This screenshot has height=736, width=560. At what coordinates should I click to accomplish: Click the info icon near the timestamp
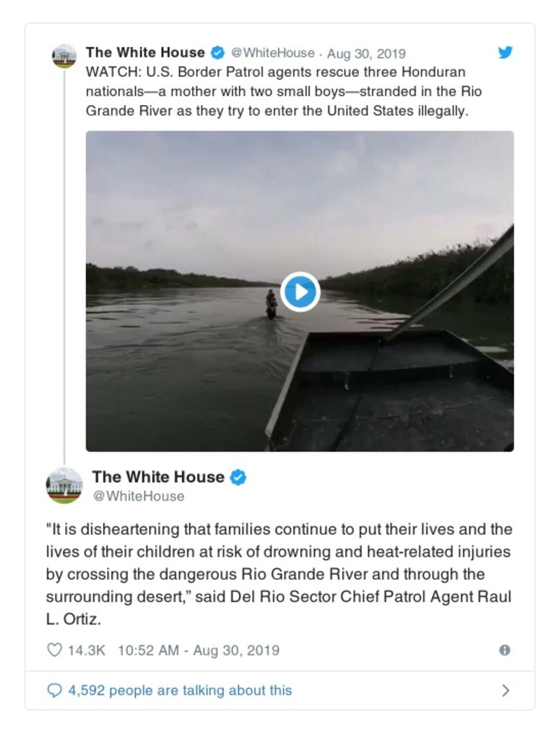[506, 650]
